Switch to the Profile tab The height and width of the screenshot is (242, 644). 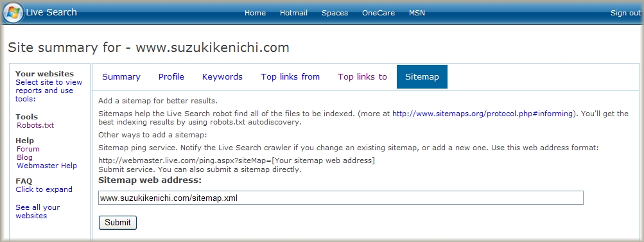(x=171, y=77)
